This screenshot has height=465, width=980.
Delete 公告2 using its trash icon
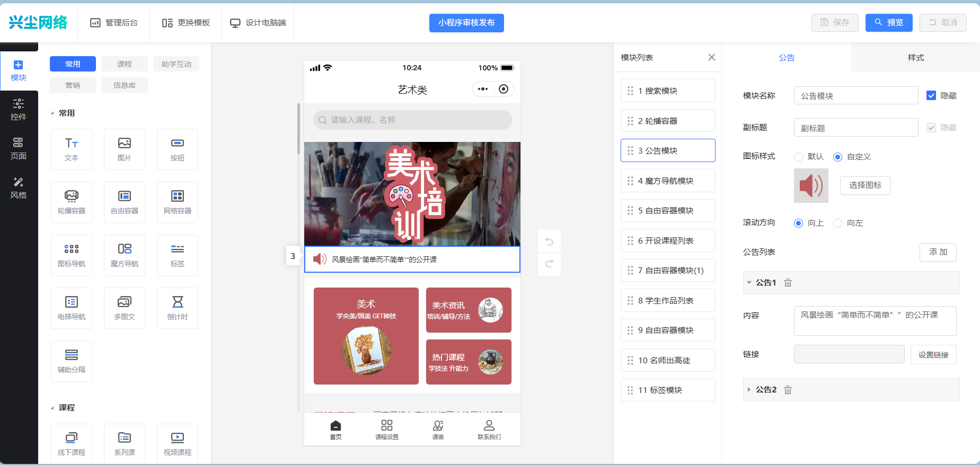pos(788,390)
